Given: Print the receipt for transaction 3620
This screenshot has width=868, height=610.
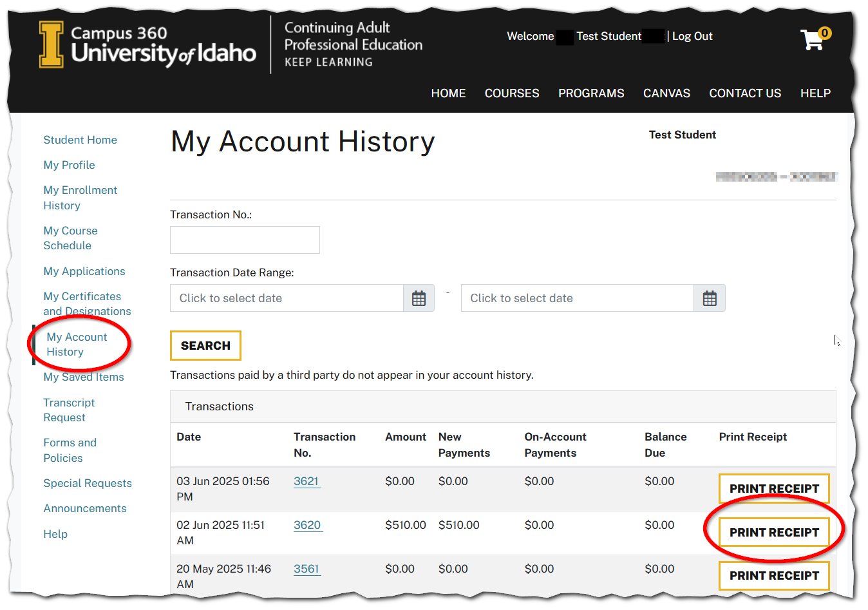Looking at the screenshot, I should coord(773,532).
